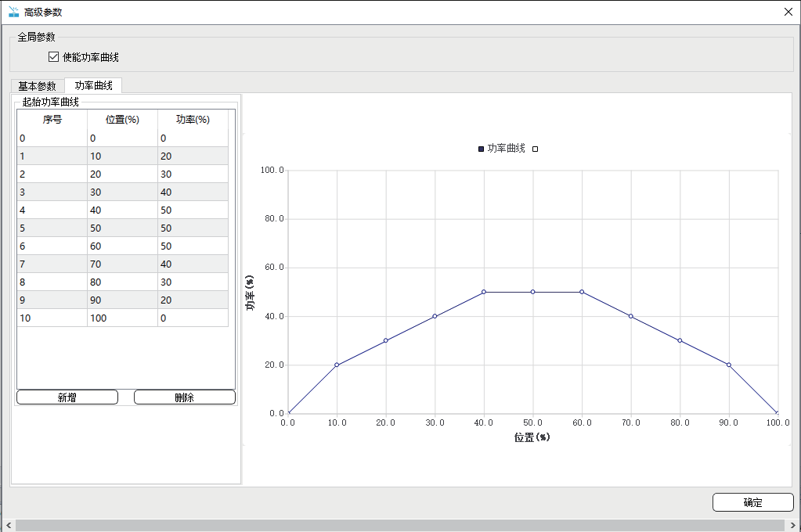Click the filled square legend marker for 功率曲线
The width and height of the screenshot is (801, 532).
point(481,149)
